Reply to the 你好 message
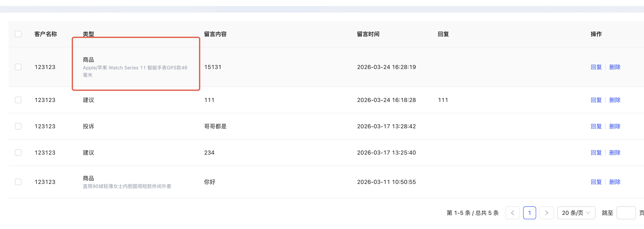Screen dimensions: 644x229 [x=596, y=182]
